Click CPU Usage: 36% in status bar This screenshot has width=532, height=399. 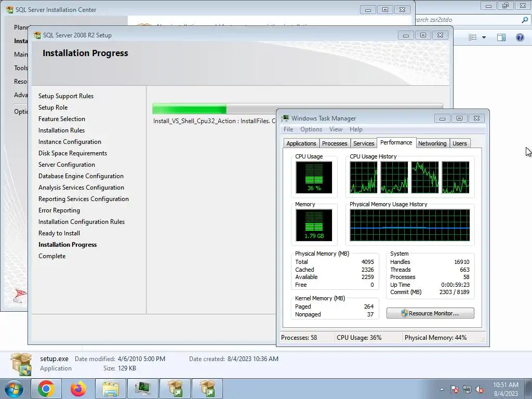click(x=359, y=338)
